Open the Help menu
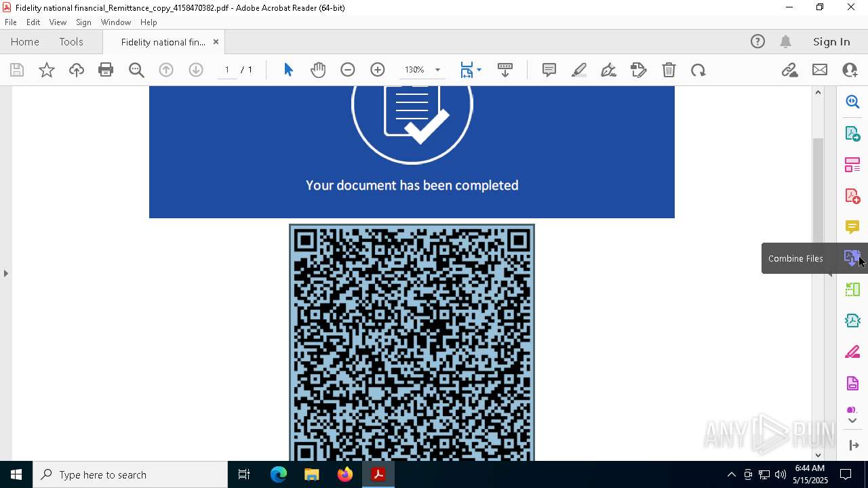The image size is (868, 488). [x=149, y=22]
